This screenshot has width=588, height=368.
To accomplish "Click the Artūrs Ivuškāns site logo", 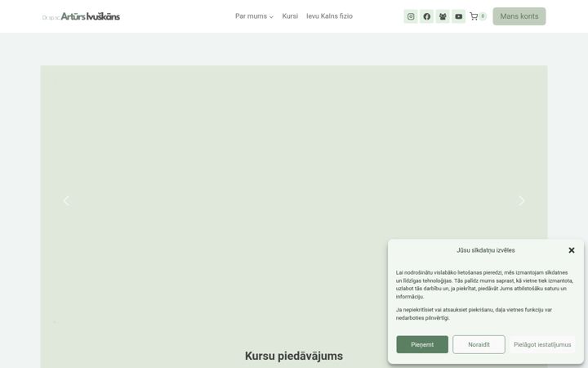I will (x=81, y=16).
